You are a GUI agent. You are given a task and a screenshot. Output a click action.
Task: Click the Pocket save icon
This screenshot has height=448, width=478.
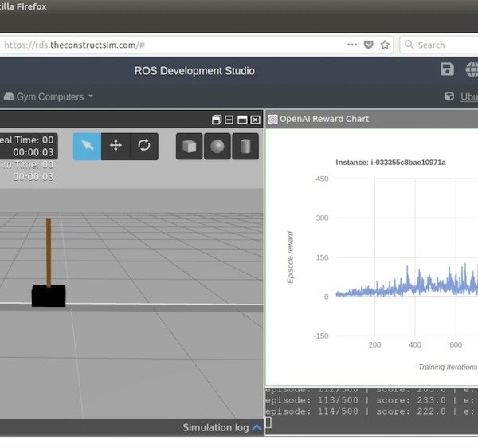[368, 45]
